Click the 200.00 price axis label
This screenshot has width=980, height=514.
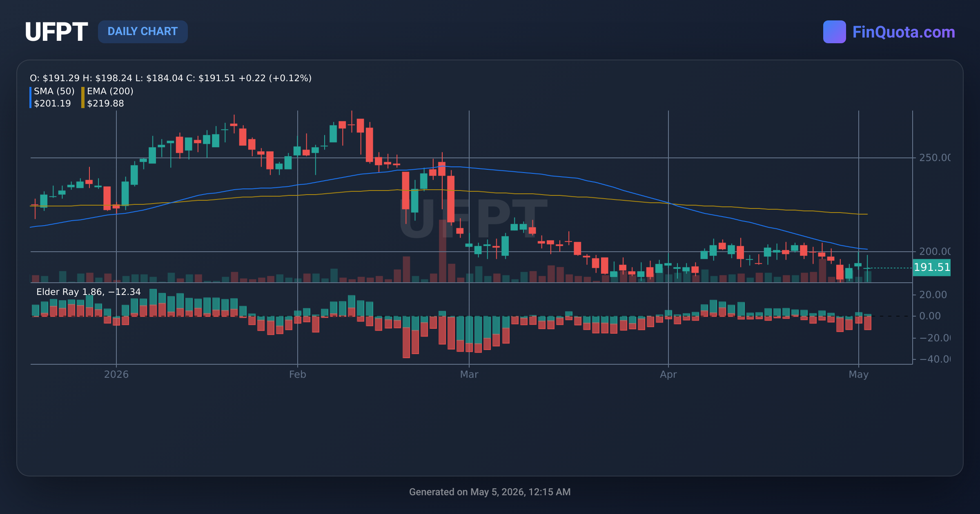click(x=935, y=251)
